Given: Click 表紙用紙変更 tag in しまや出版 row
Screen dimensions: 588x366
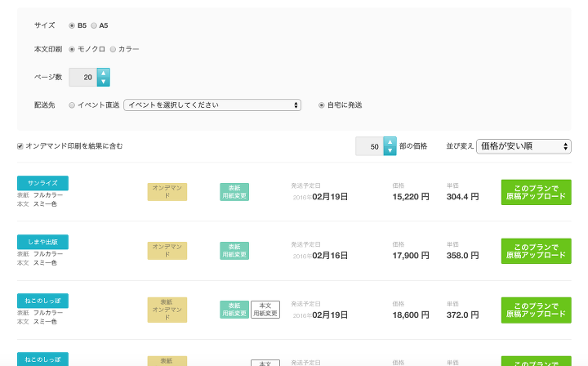Looking at the screenshot, I should tap(234, 251).
